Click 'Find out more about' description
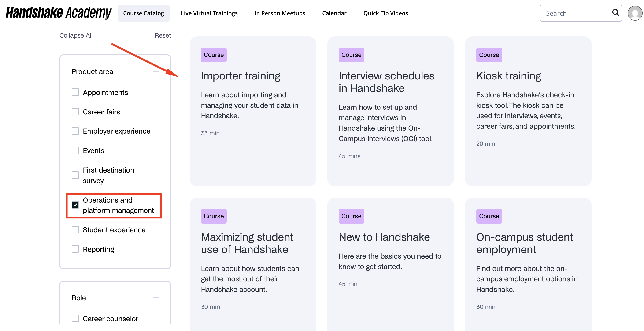This screenshot has height=331, width=644. pos(527,279)
